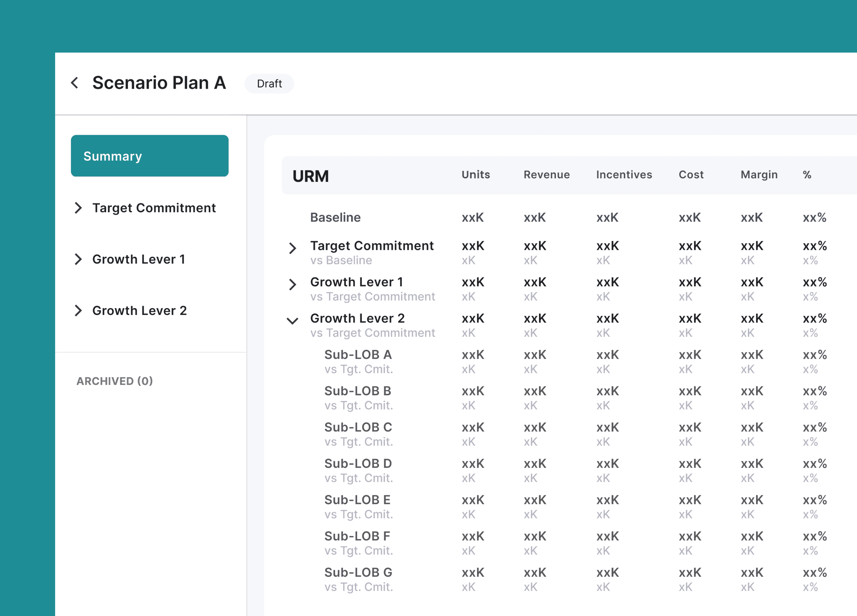
Task: Expand Growth Lever 1 row in table
Action: pyautogui.click(x=292, y=284)
